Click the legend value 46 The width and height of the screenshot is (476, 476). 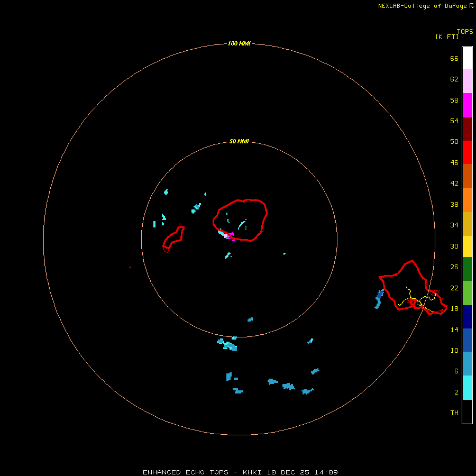click(454, 162)
